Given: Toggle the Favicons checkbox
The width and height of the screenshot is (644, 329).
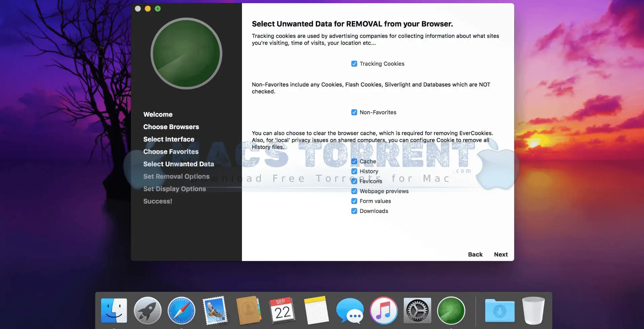Looking at the screenshot, I should [x=354, y=181].
